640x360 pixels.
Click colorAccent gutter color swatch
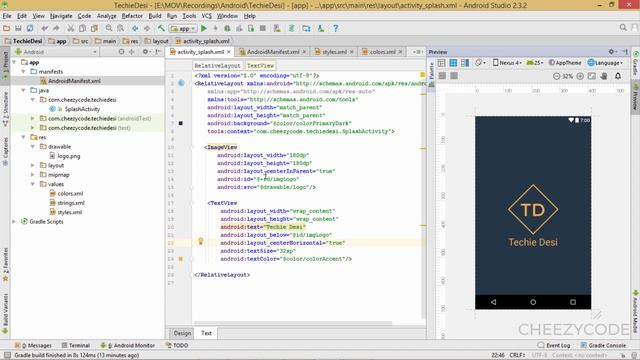pos(180,258)
